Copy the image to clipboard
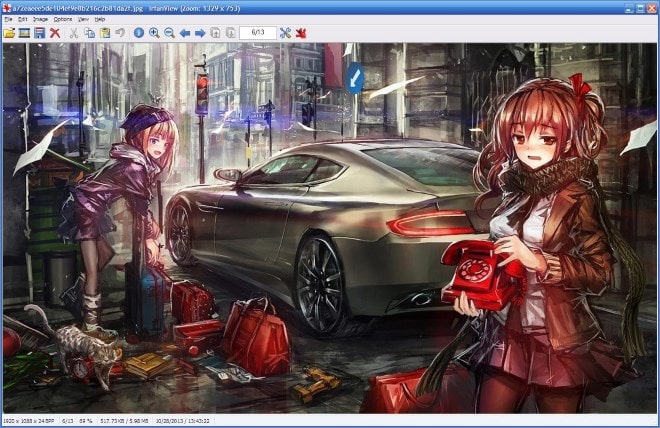The height and width of the screenshot is (428, 660). coord(89,33)
